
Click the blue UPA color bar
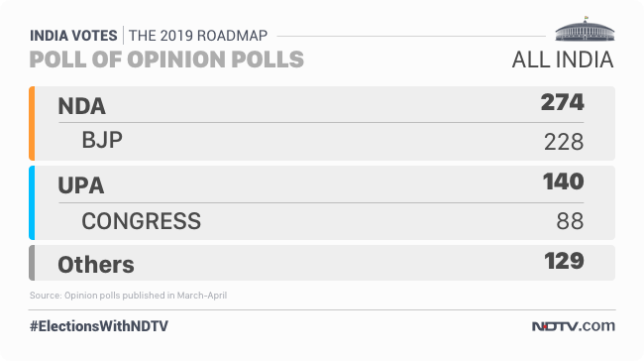click(32, 202)
